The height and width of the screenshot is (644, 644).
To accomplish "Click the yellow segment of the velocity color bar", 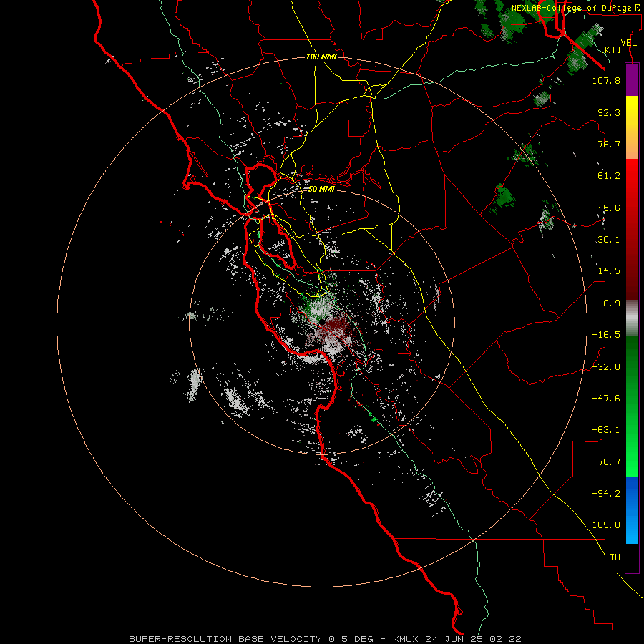I will click(632, 112).
